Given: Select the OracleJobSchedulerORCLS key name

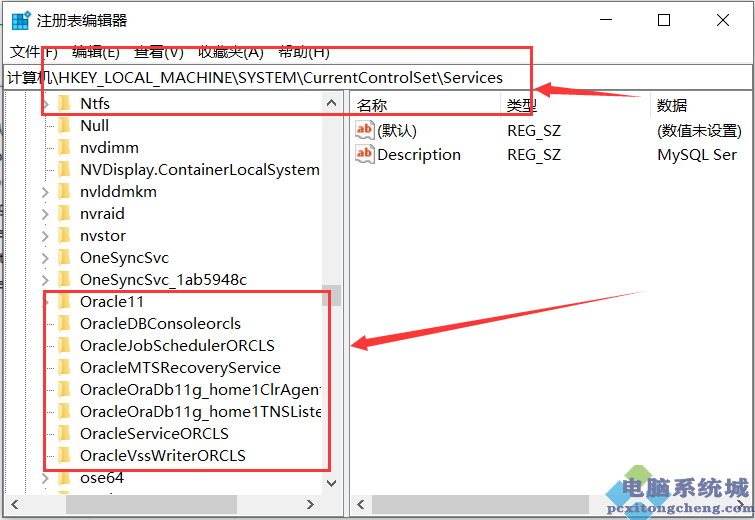Looking at the screenshot, I should click(177, 345).
